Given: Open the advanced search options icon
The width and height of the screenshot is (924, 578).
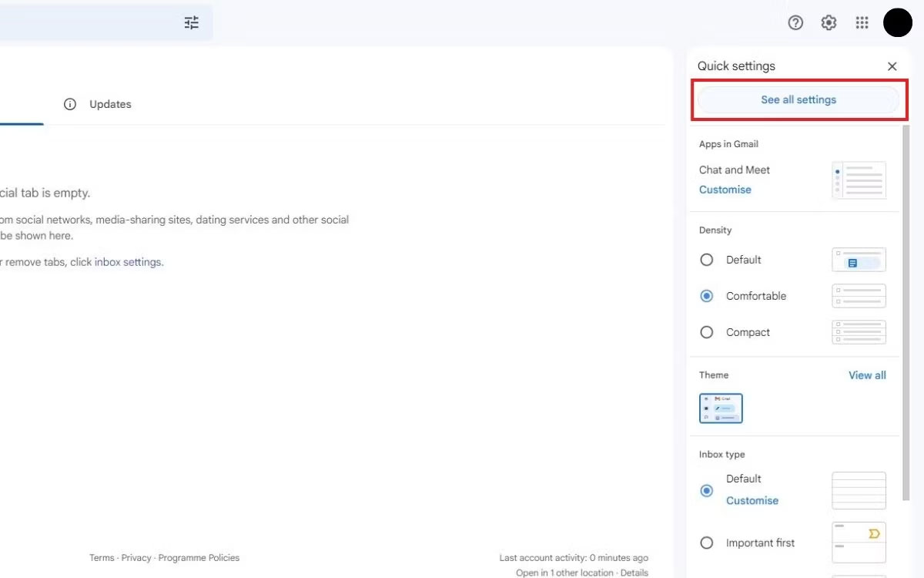Looking at the screenshot, I should coord(191,22).
